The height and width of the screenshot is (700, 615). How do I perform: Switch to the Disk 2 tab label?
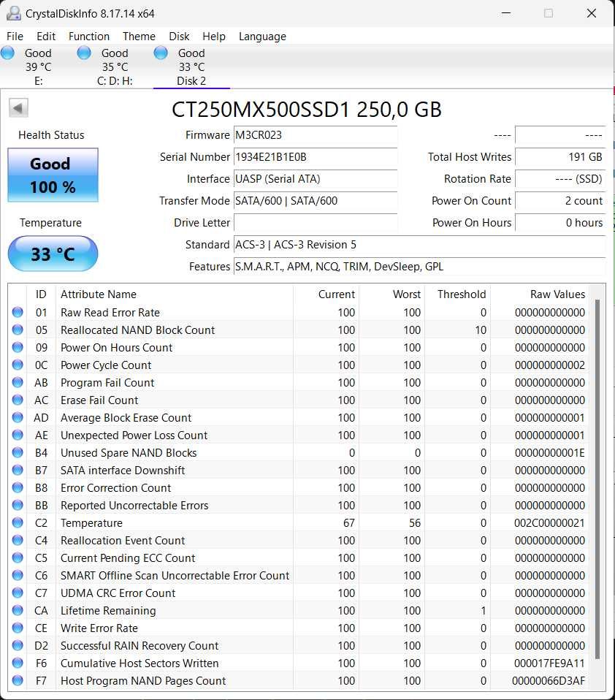[191, 81]
